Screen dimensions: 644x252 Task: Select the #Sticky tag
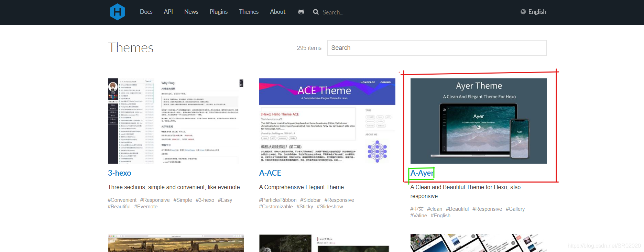(x=305, y=207)
